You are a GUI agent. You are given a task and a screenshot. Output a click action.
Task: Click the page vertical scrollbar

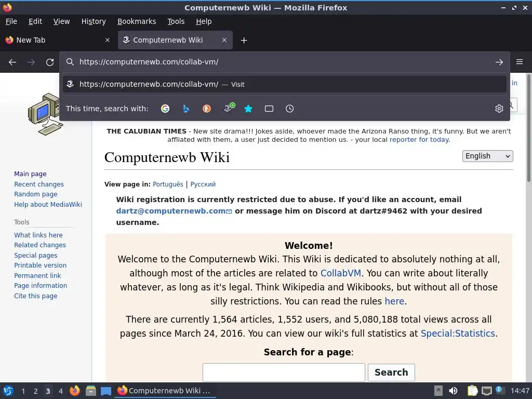528,127
